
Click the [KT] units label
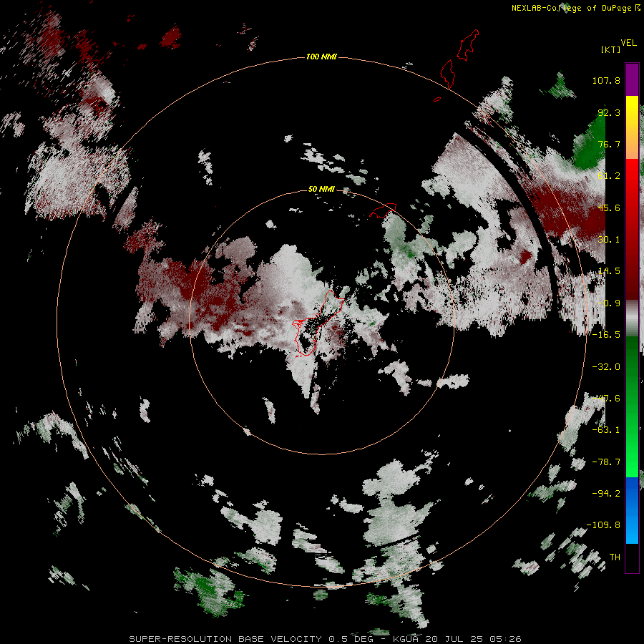tap(610, 49)
